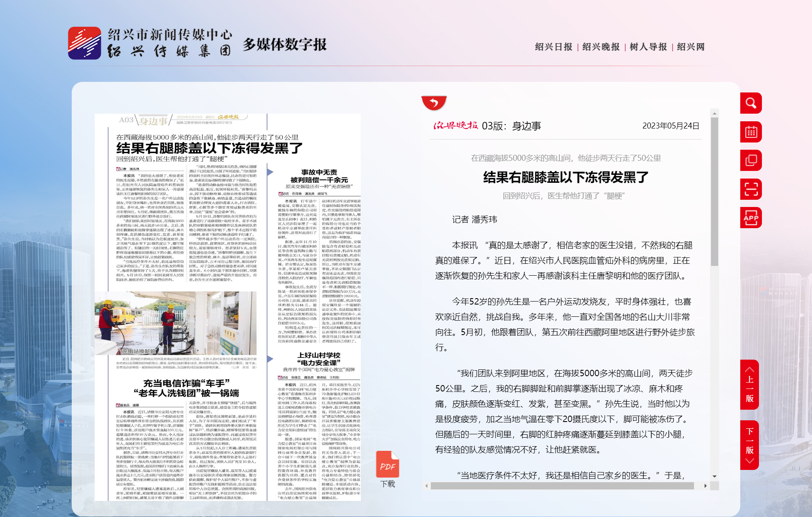The image size is (812, 517).
Task: Open newspaper article 上好山村学校电力安全课
Action: 319,359
